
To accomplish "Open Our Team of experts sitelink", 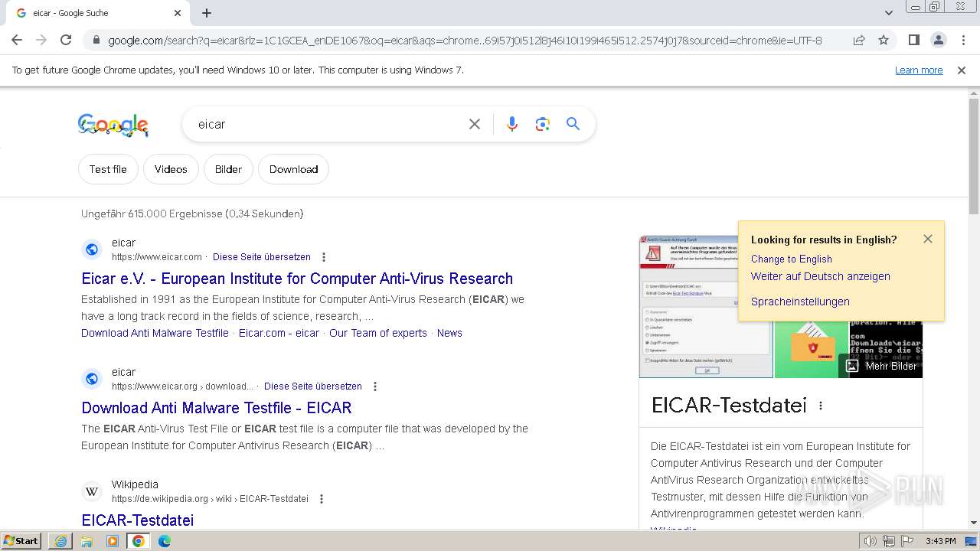I will coord(378,333).
